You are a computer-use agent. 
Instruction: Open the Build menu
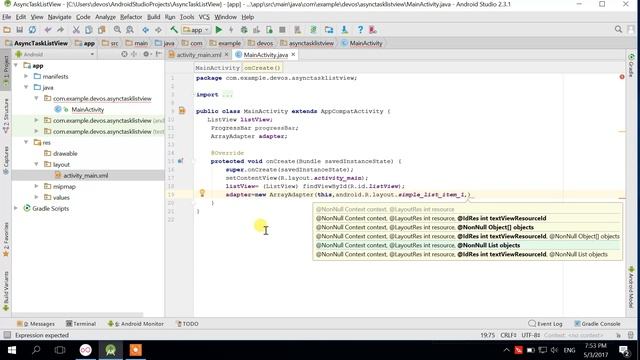tap(153, 17)
